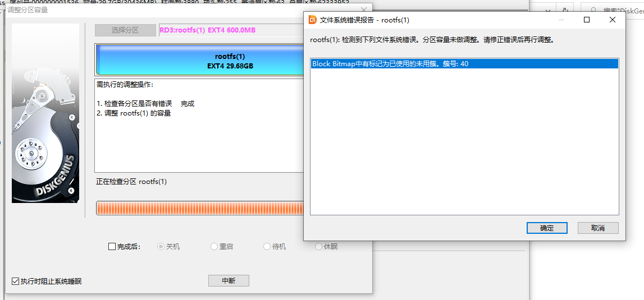
Task: Select the rootfs(1) EXT4 29.68GB partition bar
Action: 200,61
